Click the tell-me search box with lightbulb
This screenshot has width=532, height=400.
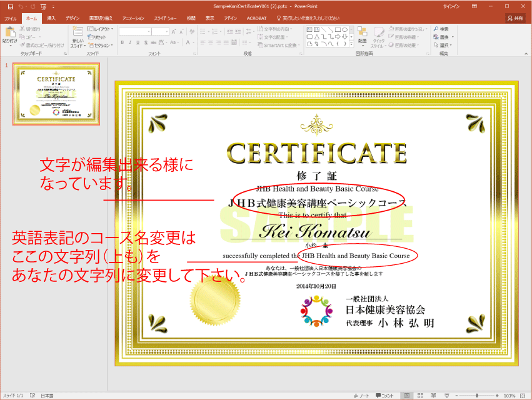tap(308, 18)
